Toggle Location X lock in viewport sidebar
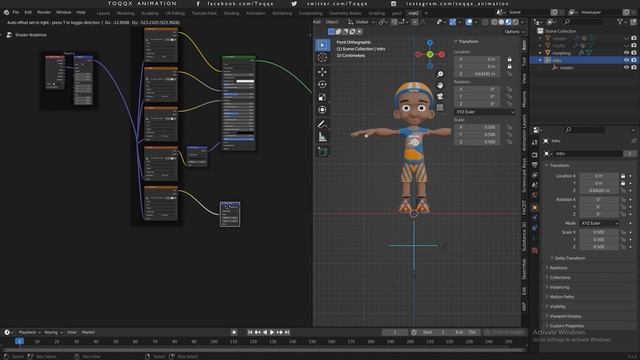This screenshot has height=360, width=640. coord(509,59)
